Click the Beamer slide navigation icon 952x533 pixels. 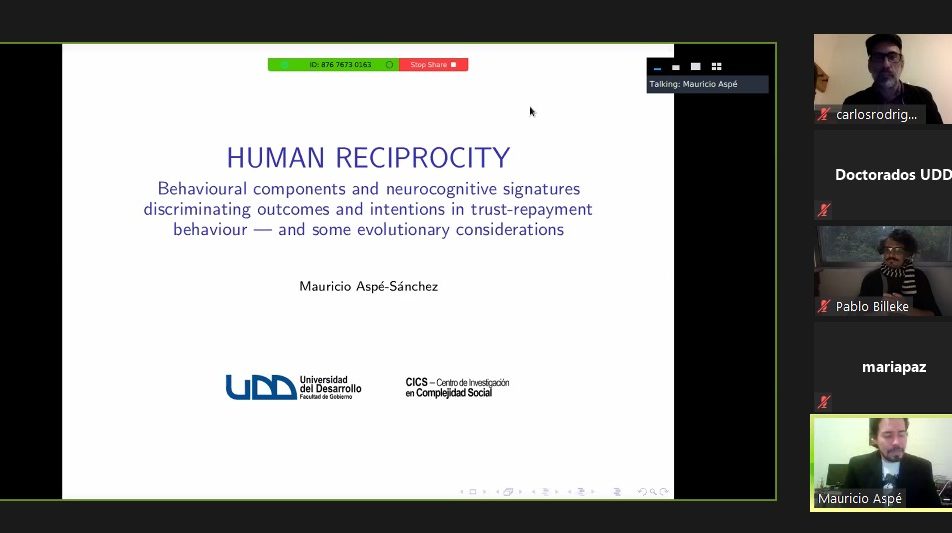(x=472, y=492)
